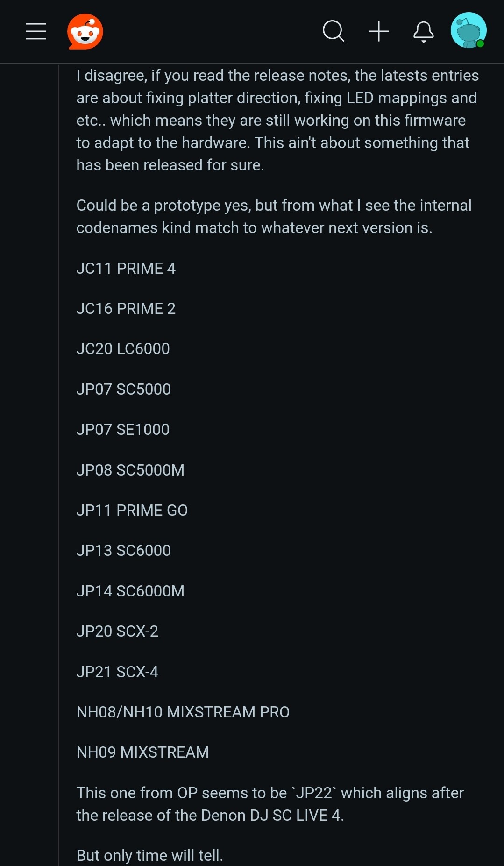Image resolution: width=504 pixels, height=866 pixels.
Task: Tap the 'NH09 MIXSTREAM' line
Action: coord(143,752)
